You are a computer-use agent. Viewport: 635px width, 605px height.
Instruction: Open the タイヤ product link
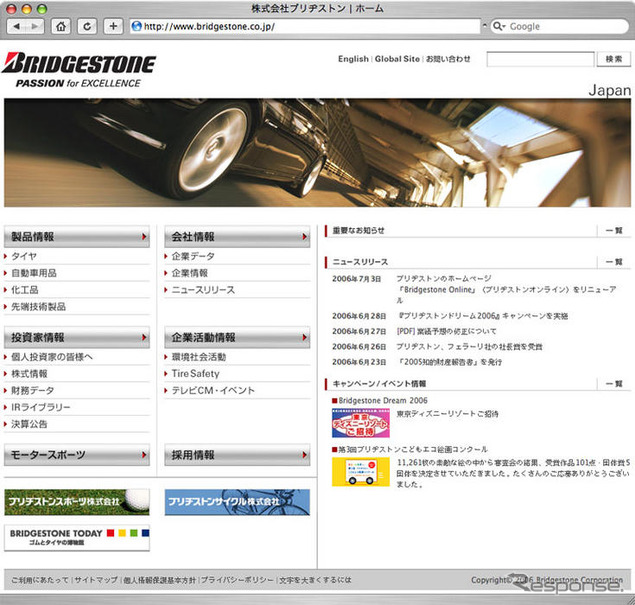[x=24, y=256]
